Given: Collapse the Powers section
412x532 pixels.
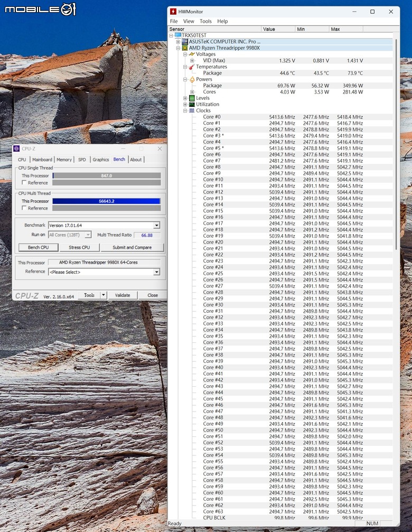Looking at the screenshot, I should (185, 79).
